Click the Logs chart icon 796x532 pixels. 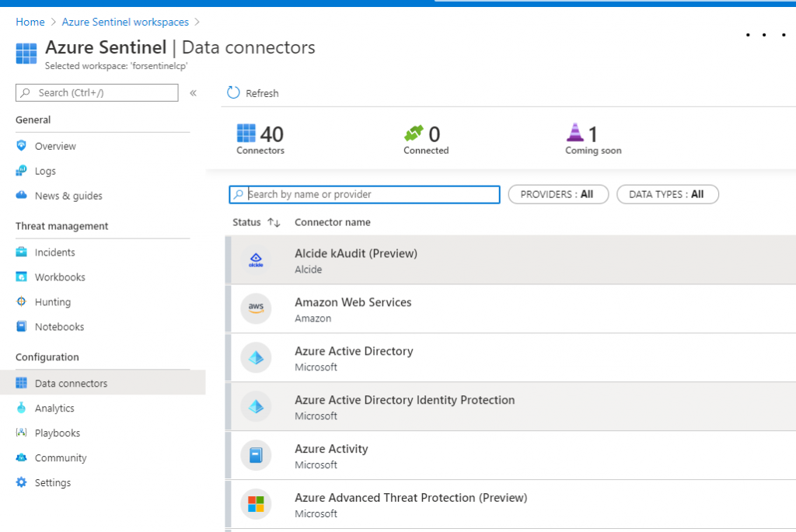point(21,170)
